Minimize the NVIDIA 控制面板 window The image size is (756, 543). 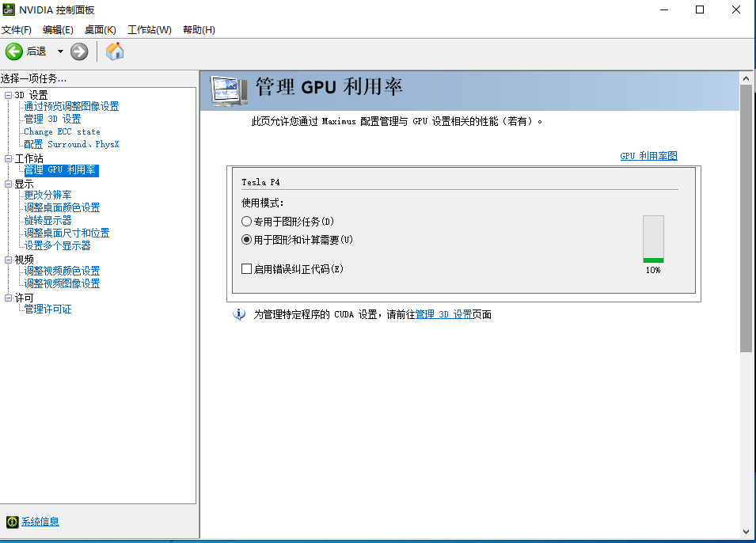click(x=664, y=9)
